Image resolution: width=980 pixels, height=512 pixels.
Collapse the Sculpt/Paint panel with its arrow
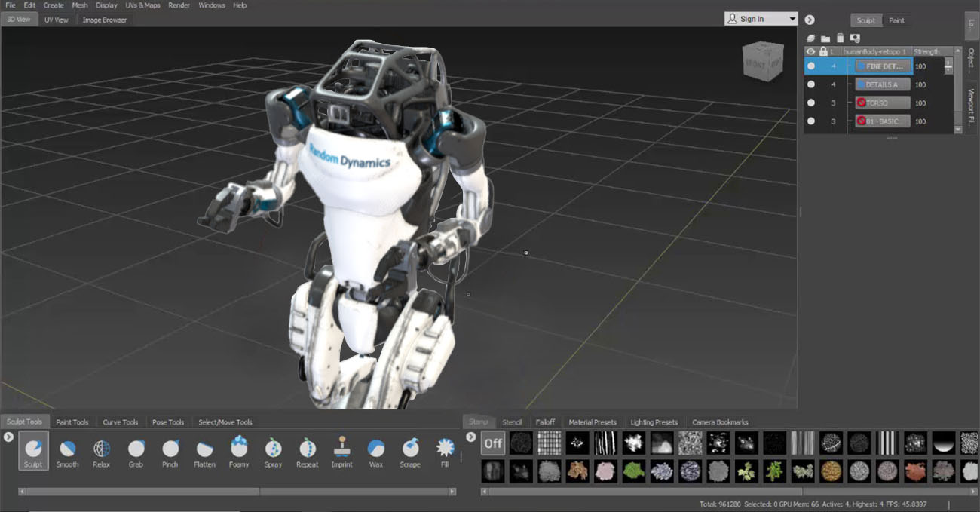click(809, 20)
